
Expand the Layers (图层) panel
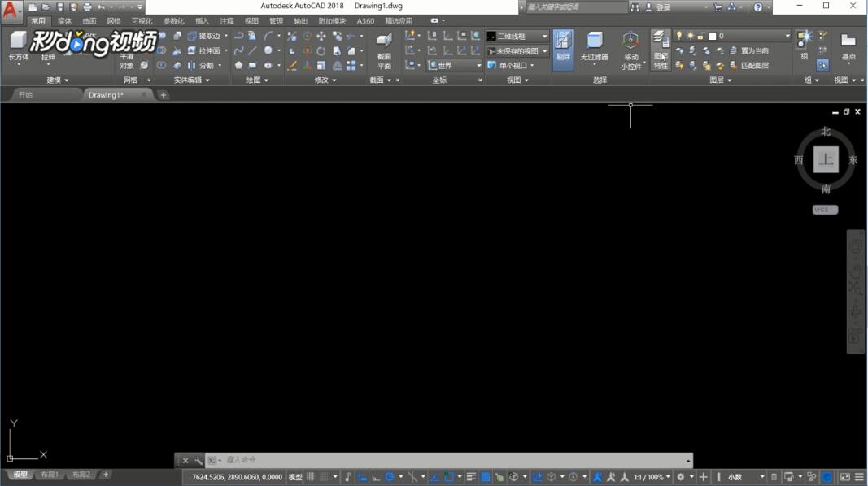(x=721, y=80)
